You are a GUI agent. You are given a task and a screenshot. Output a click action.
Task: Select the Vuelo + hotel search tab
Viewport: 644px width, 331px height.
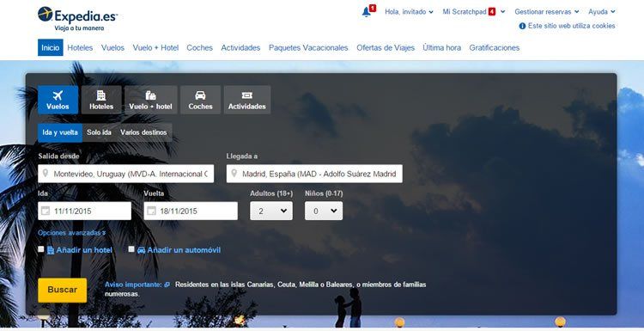tap(151, 100)
